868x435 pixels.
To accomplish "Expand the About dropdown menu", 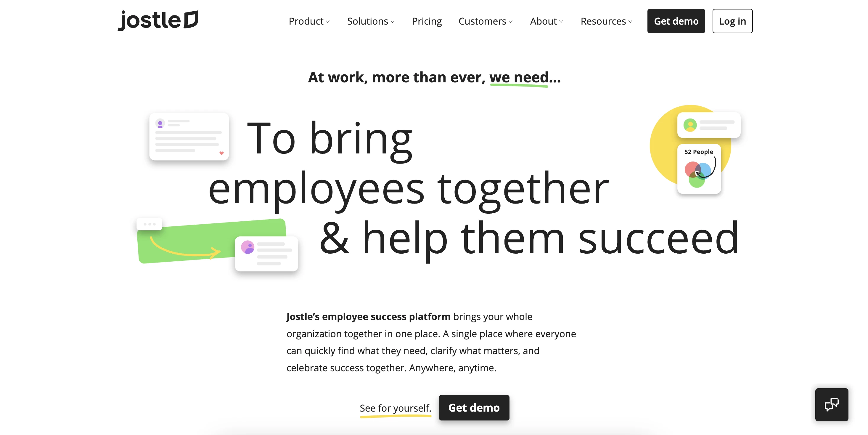I will [x=545, y=20].
